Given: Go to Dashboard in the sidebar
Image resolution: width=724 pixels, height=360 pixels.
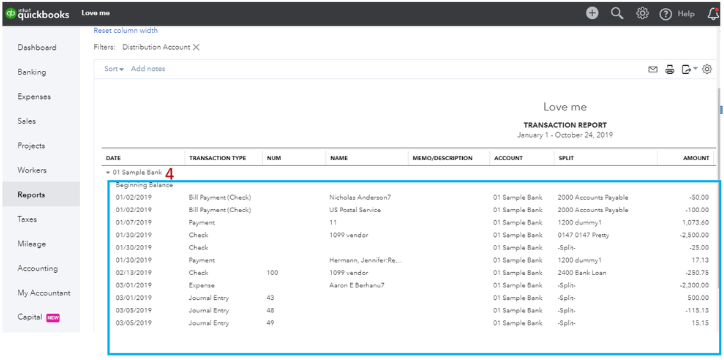Looking at the screenshot, I should click(37, 48).
